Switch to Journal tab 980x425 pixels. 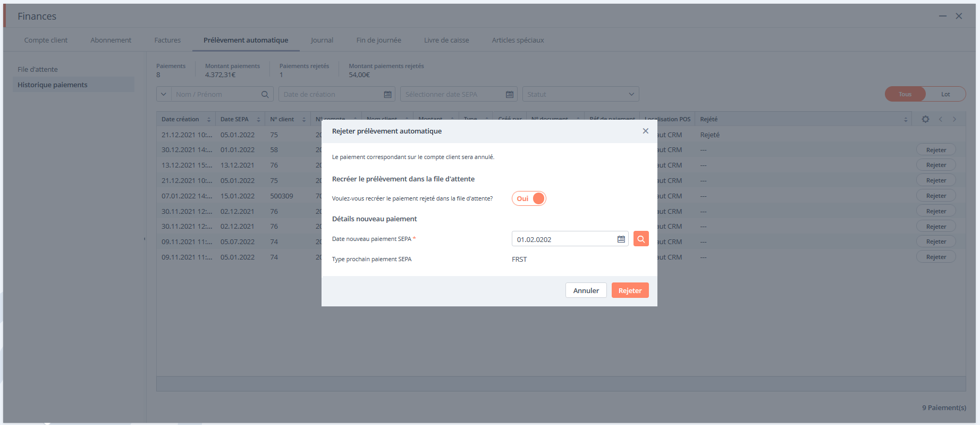(x=322, y=40)
